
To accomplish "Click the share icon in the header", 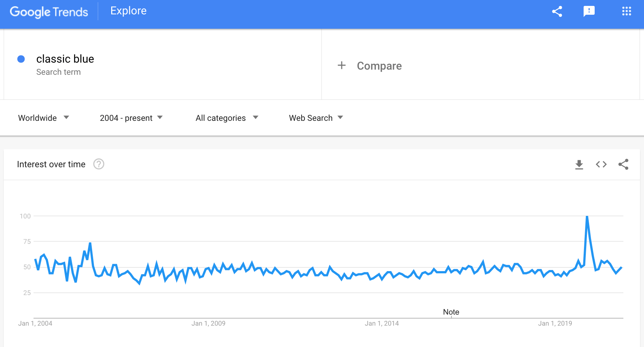I will point(557,11).
